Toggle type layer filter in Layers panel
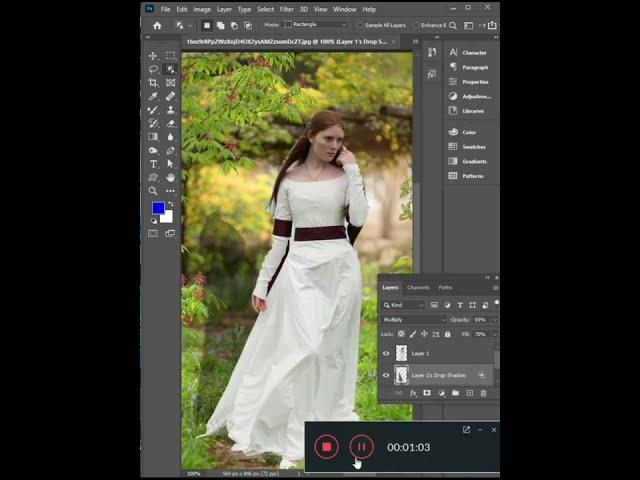 click(460, 305)
